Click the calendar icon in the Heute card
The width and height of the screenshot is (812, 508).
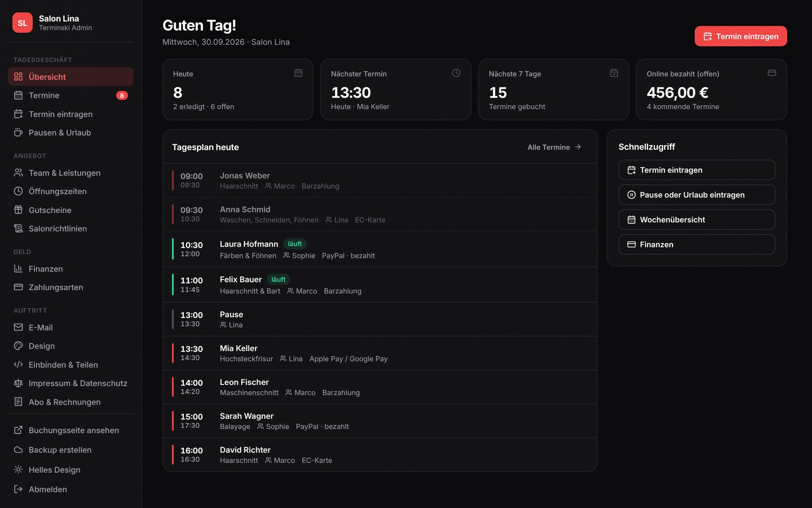[298, 73]
